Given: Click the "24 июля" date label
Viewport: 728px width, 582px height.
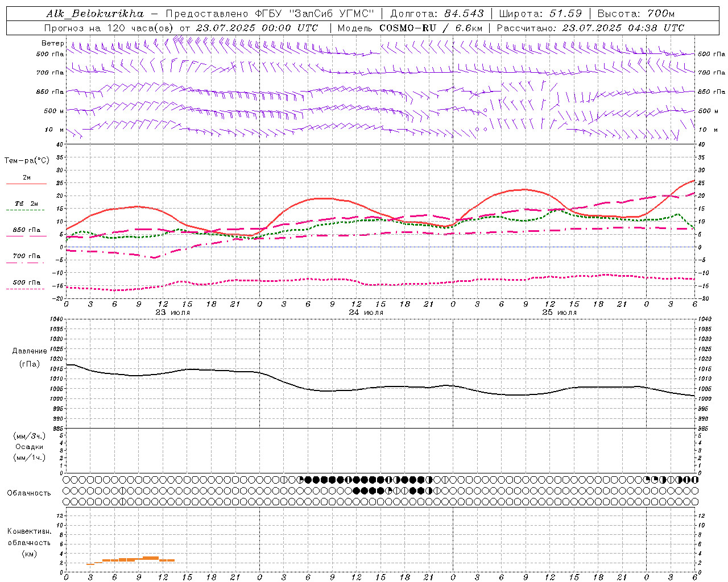Looking at the screenshot, I should (x=366, y=313).
